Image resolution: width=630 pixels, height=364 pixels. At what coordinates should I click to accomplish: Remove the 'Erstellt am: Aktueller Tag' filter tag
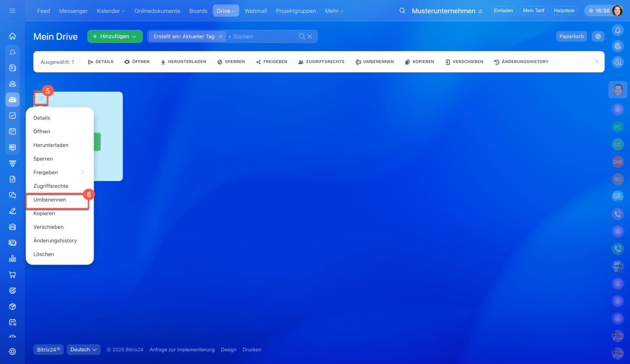pos(220,36)
